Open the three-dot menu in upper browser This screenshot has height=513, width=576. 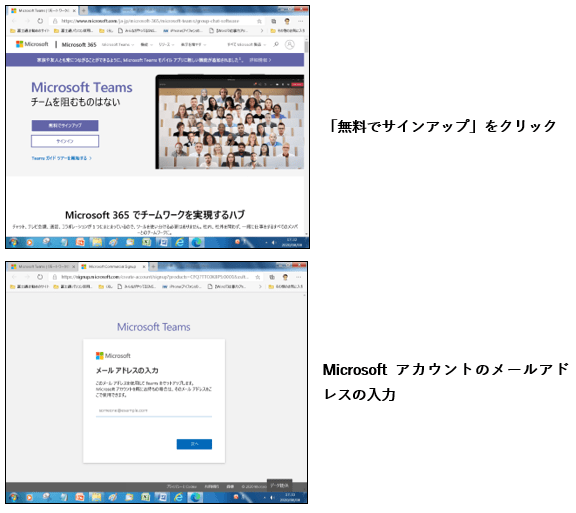click(x=300, y=21)
